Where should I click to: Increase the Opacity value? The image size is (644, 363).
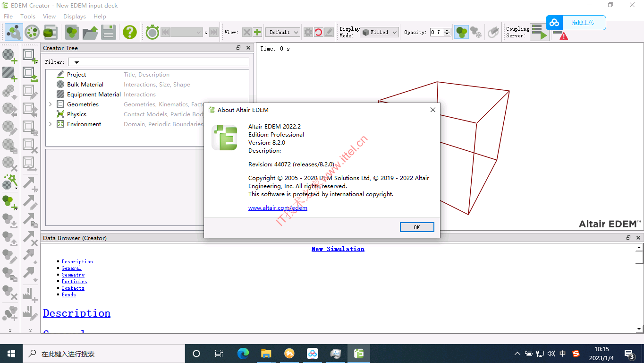point(447,30)
